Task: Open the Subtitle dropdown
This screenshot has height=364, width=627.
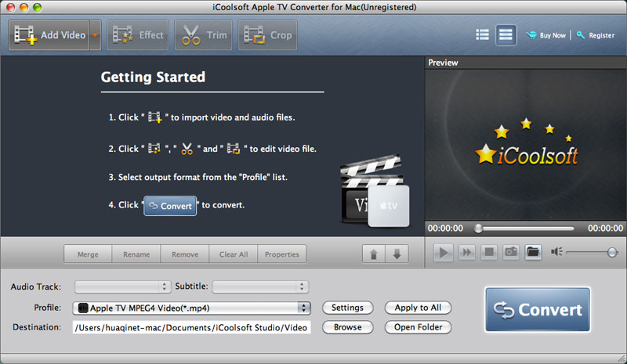Action: (x=260, y=287)
